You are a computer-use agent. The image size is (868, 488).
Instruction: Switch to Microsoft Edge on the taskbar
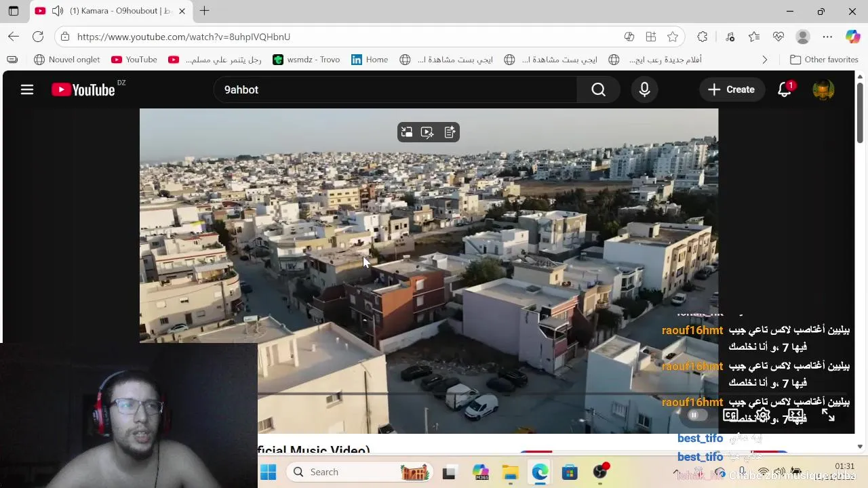pos(540,472)
